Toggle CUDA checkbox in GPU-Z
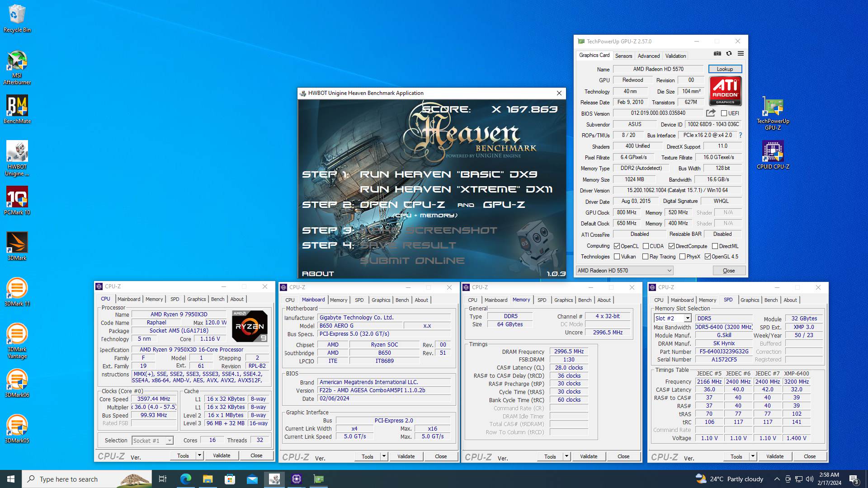The width and height of the screenshot is (868, 488). coord(646,246)
